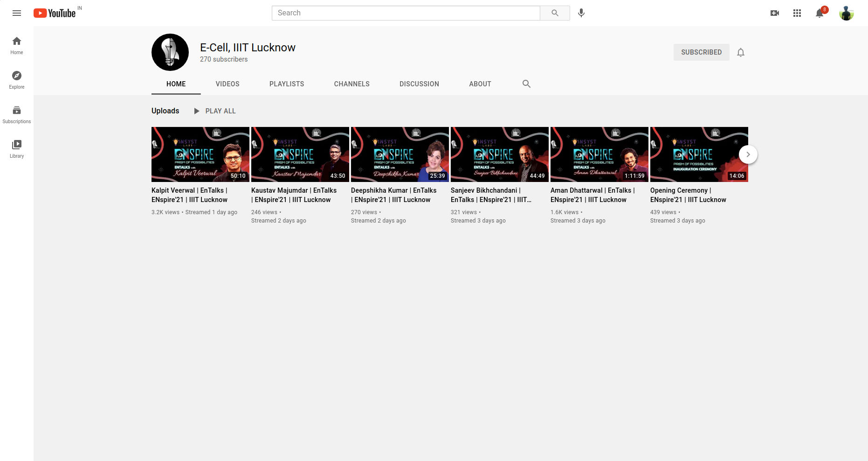
Task: Switch to the ABOUT tab
Action: pyautogui.click(x=480, y=84)
